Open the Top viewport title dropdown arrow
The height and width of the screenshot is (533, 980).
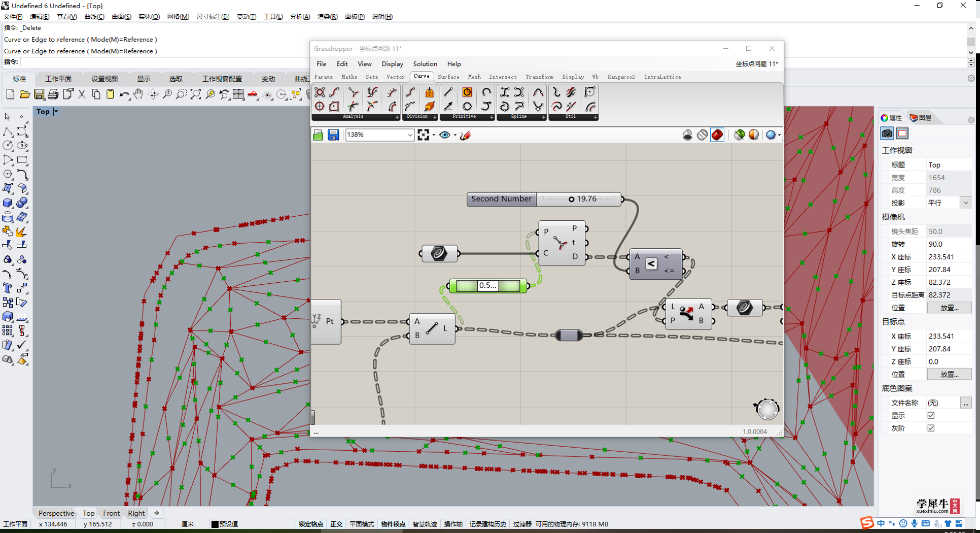(x=56, y=111)
